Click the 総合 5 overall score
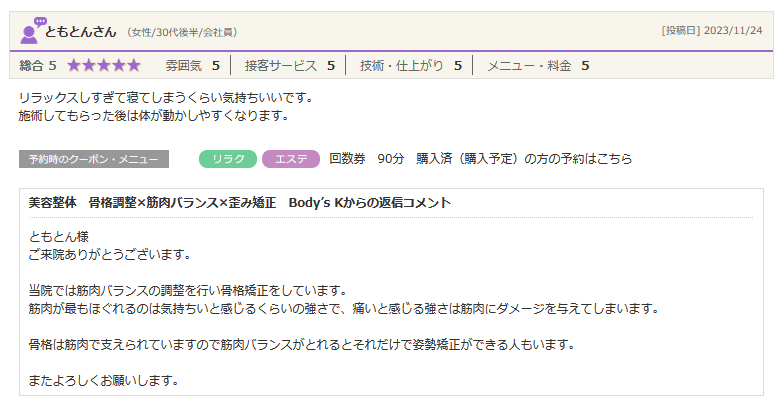 38,66
